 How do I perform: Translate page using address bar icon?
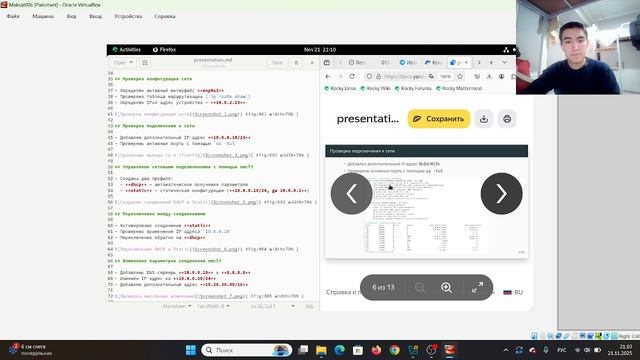[x=431, y=76]
